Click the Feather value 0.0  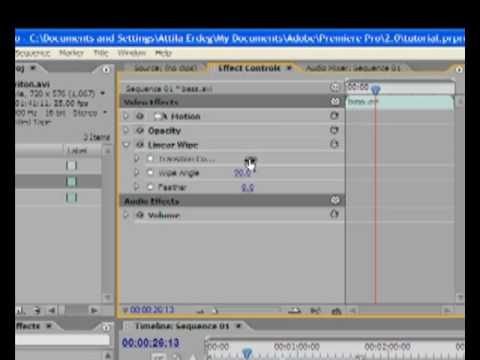tap(247, 187)
